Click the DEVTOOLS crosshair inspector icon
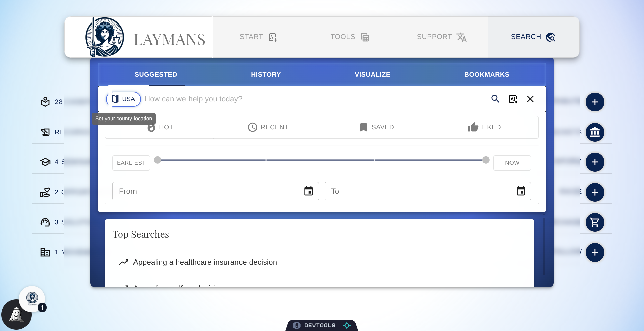This screenshot has width=644, height=331. [x=347, y=325]
